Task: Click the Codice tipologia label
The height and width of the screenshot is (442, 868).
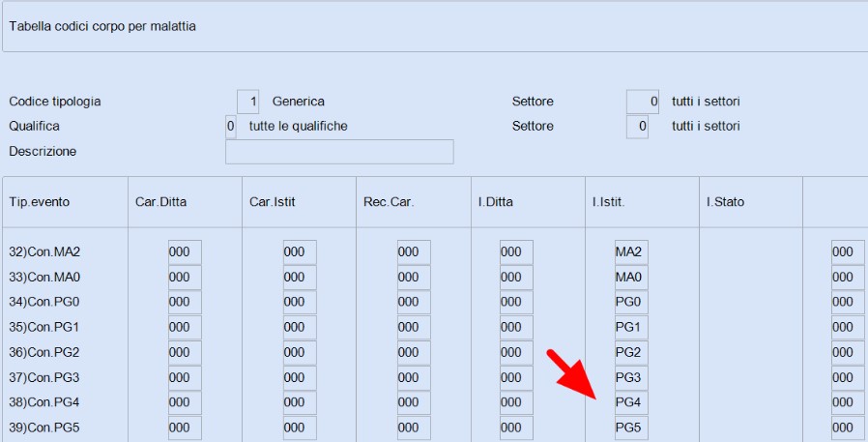Action: [55, 102]
